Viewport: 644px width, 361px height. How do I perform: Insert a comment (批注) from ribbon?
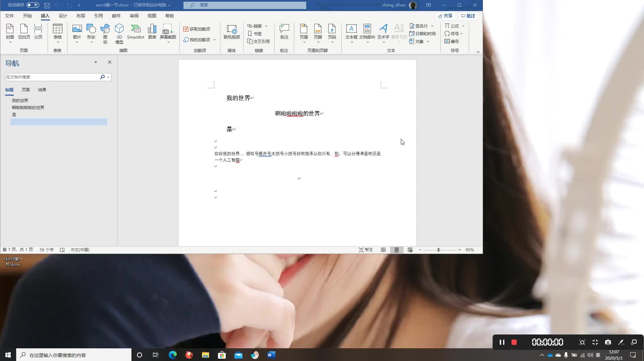(x=284, y=32)
